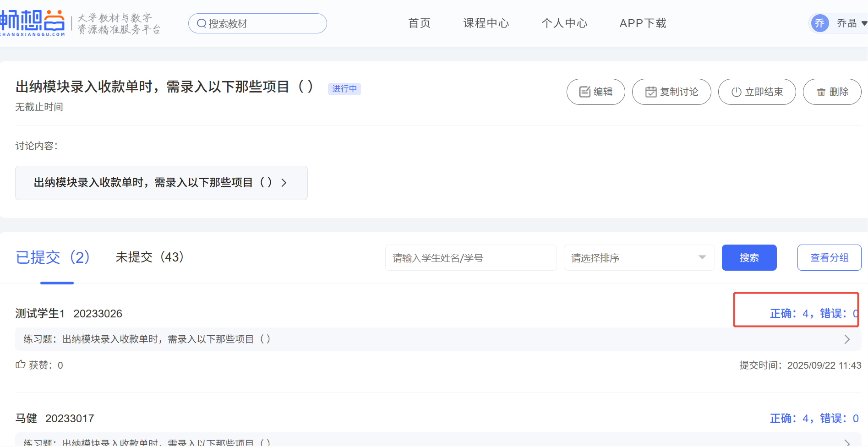Delete discussion via 删除 button
The height and width of the screenshot is (447, 868).
pyautogui.click(x=832, y=92)
